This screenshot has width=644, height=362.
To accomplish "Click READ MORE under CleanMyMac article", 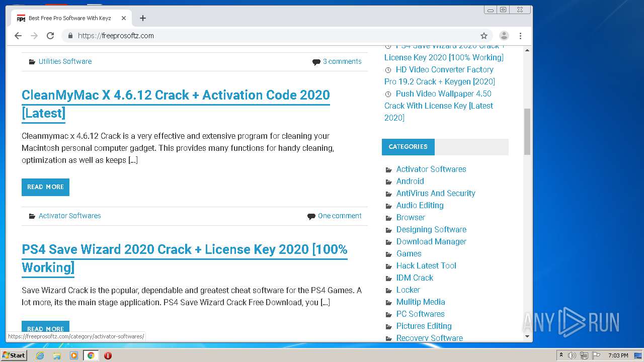I will pos(45,187).
